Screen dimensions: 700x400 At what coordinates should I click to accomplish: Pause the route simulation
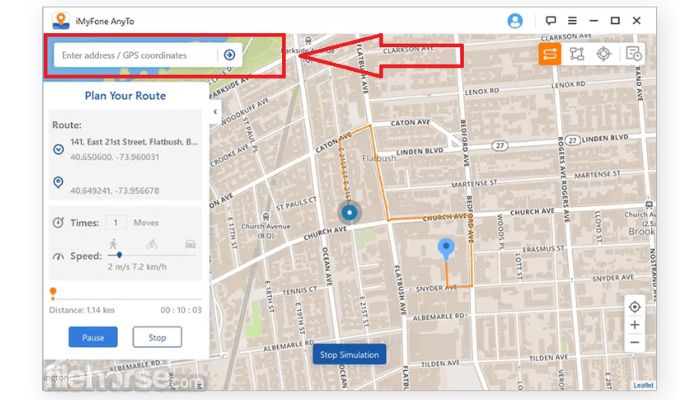(93, 337)
